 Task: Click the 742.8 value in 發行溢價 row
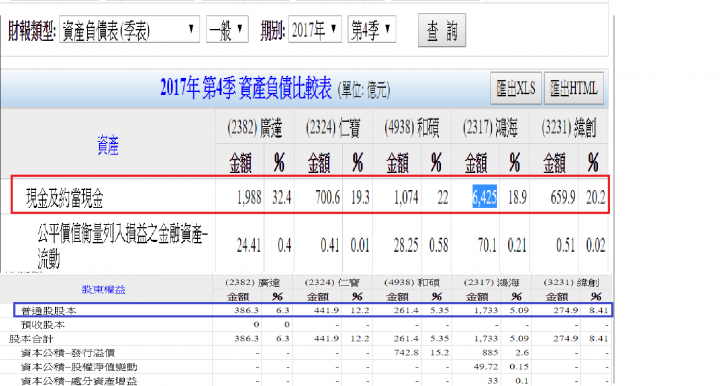point(406,352)
